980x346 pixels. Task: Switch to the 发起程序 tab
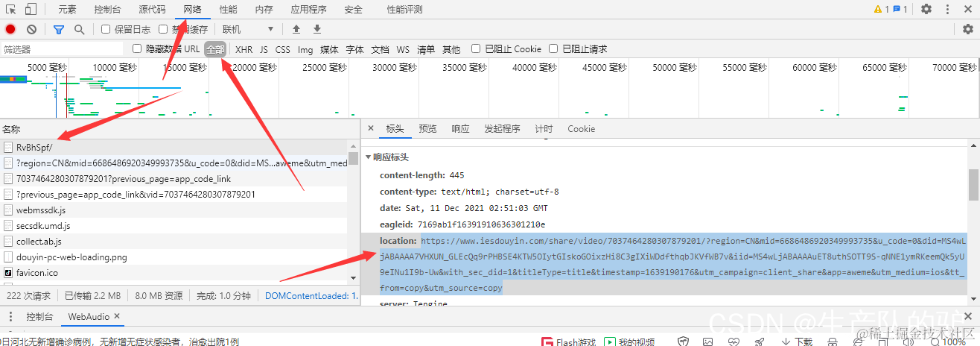(x=502, y=128)
